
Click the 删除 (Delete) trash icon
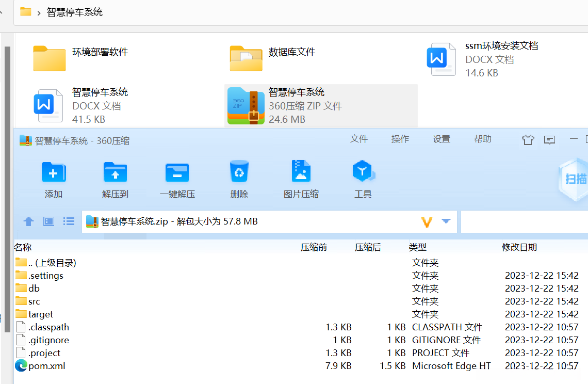[239, 180]
